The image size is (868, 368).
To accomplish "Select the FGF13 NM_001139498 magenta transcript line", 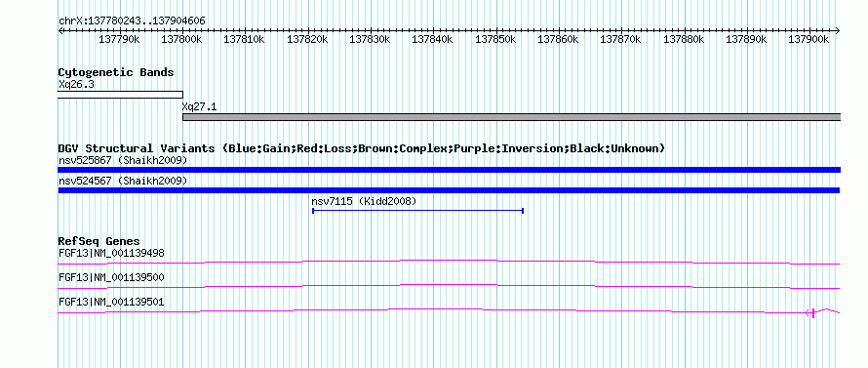I will pos(450,262).
